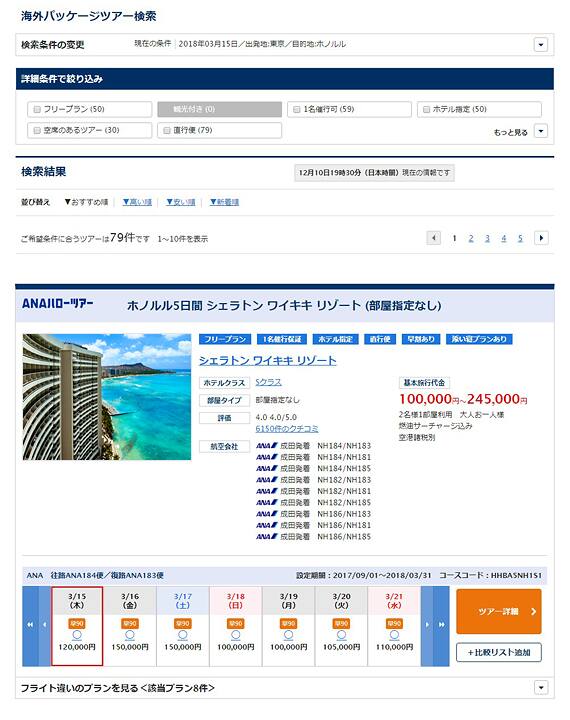Check the 1名催行可 (59) filter
Viewport: 570px width, 720px height.
[349, 109]
